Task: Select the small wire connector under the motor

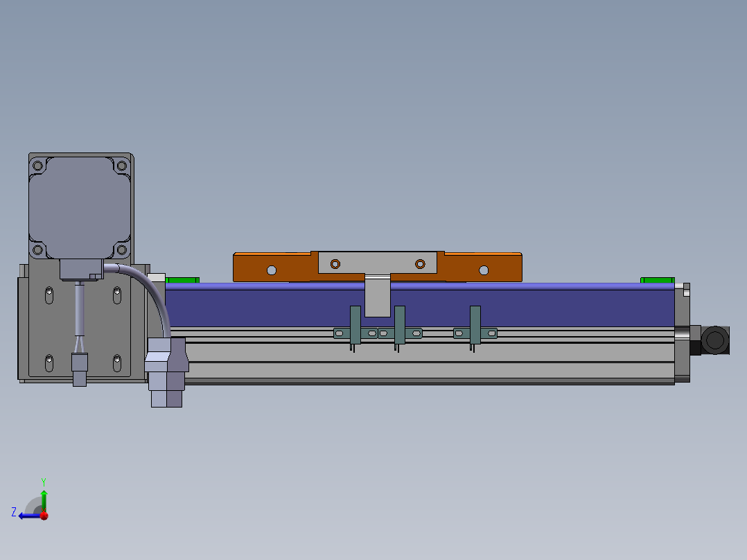Action: point(80,369)
